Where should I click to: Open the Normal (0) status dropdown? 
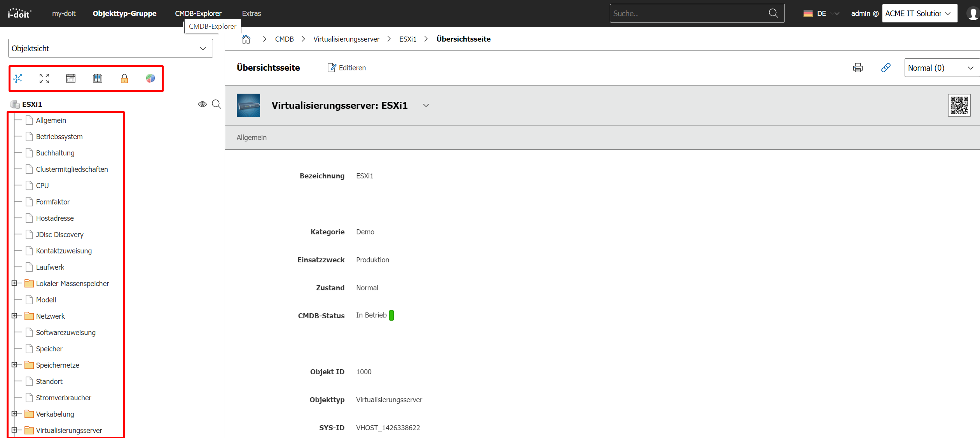click(x=941, y=68)
